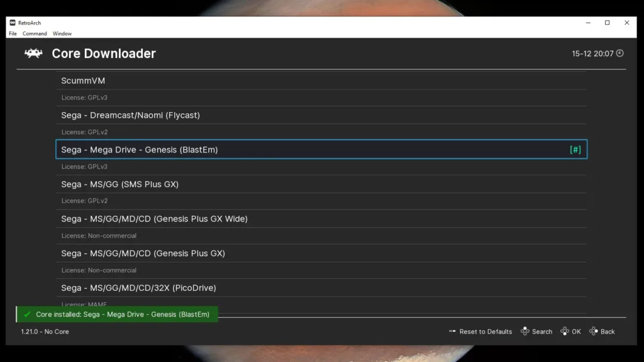Click the 1.21.0 - No Core status text
The image size is (644, 362).
pos(45,332)
